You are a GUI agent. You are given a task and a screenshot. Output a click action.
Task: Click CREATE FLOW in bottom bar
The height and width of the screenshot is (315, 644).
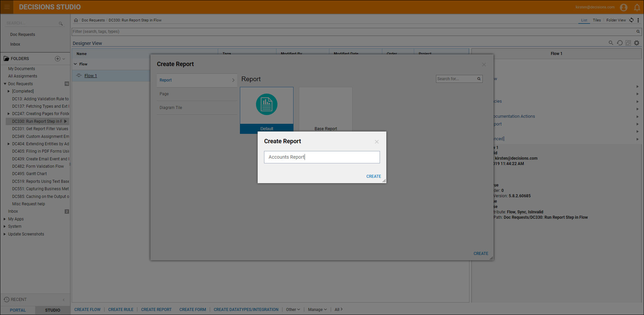click(x=87, y=310)
